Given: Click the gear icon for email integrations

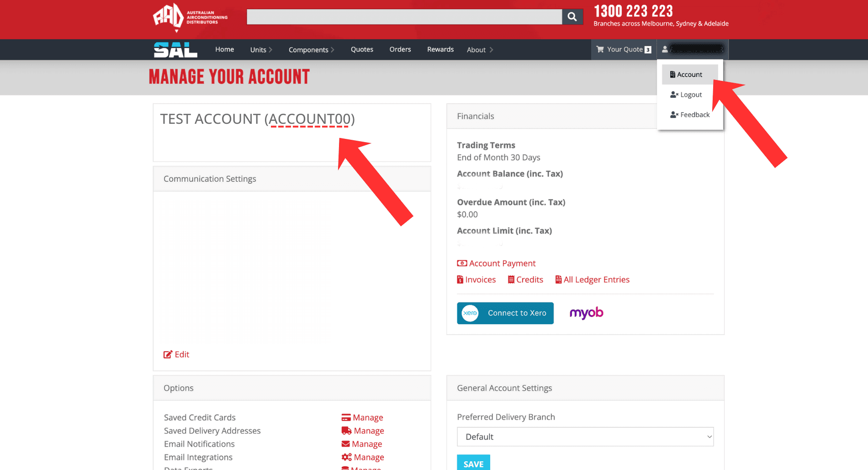Looking at the screenshot, I should (346, 457).
